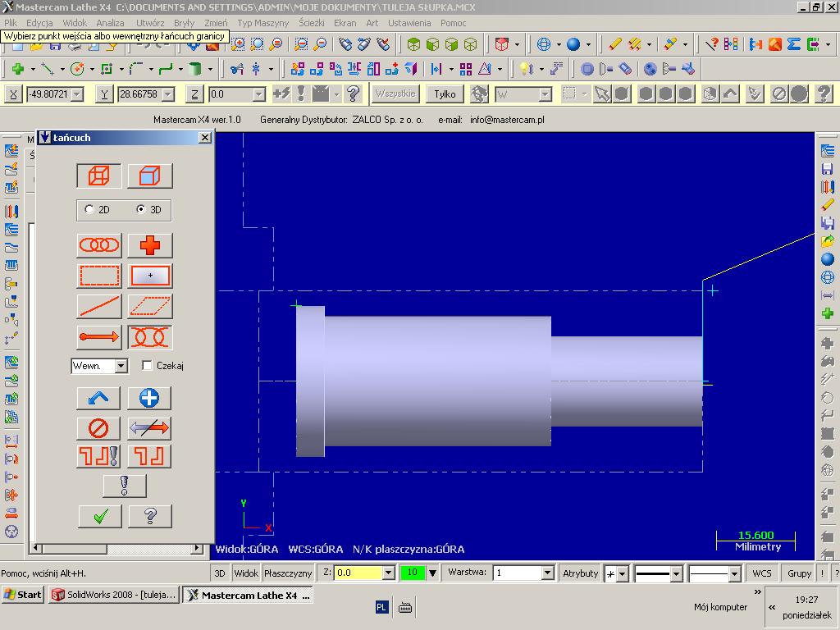Open the Warstwa dropdown
This screenshot has height=630, width=840.
547,573
